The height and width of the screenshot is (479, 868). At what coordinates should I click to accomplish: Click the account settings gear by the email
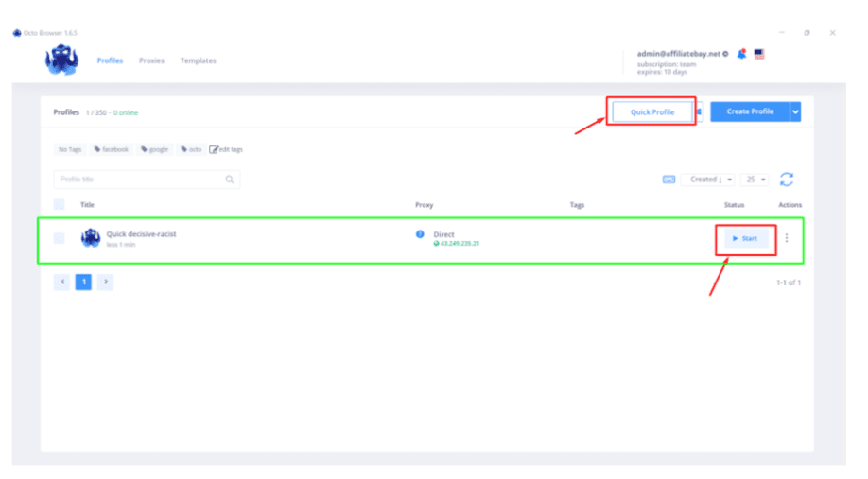pyautogui.click(x=726, y=54)
